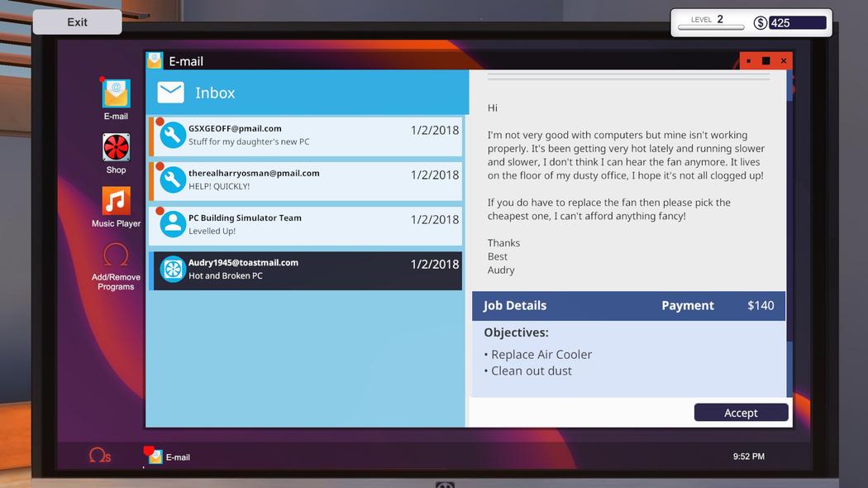Accept the job from Audry

click(741, 413)
